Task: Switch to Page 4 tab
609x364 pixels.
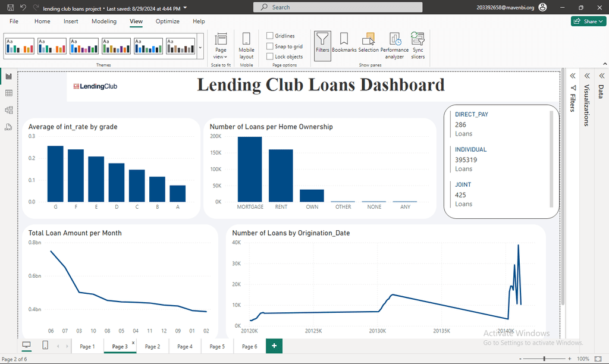Action: coord(184,346)
